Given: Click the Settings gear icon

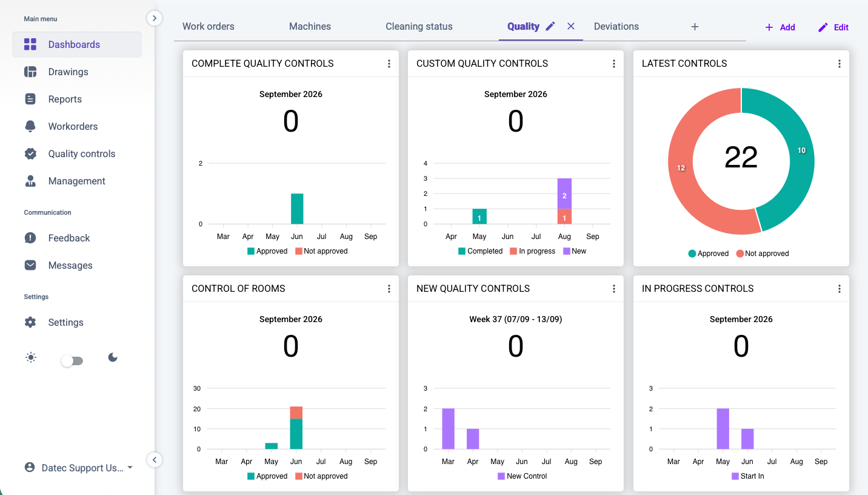Looking at the screenshot, I should [30, 322].
